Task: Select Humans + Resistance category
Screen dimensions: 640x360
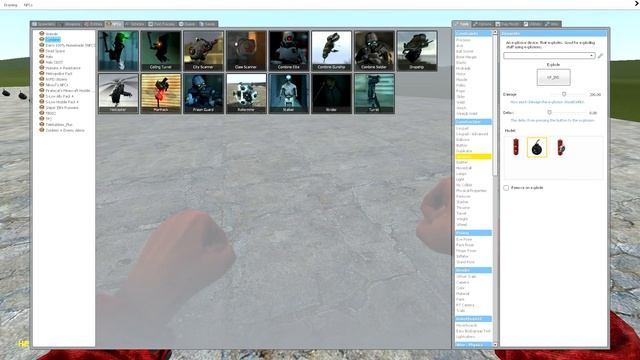Action: tap(62, 68)
